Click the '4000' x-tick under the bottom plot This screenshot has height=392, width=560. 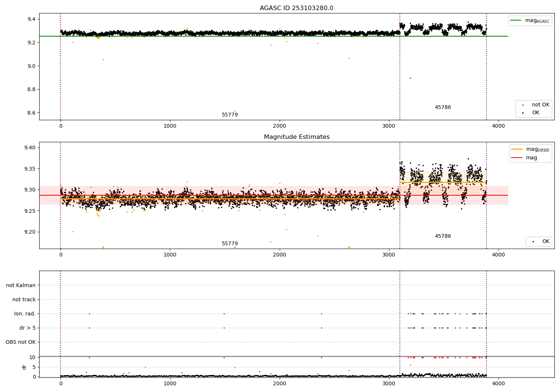point(498,384)
